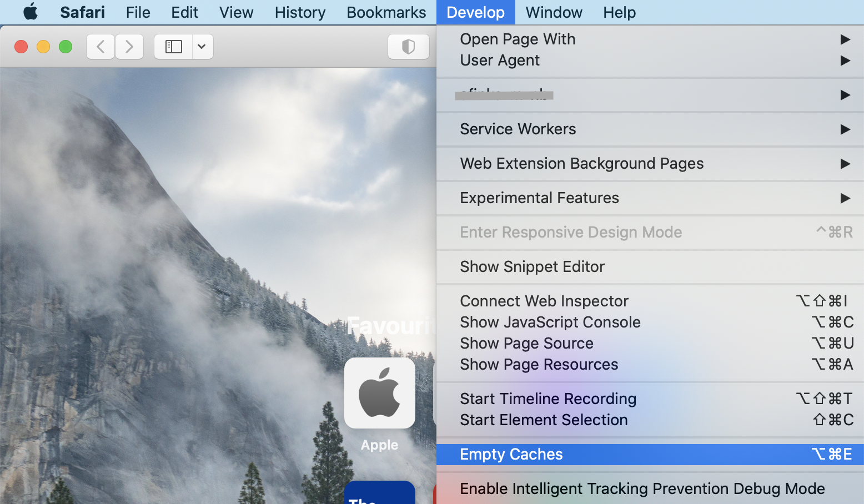
Task: Expand the redacted device name submenu
Action: [650, 95]
